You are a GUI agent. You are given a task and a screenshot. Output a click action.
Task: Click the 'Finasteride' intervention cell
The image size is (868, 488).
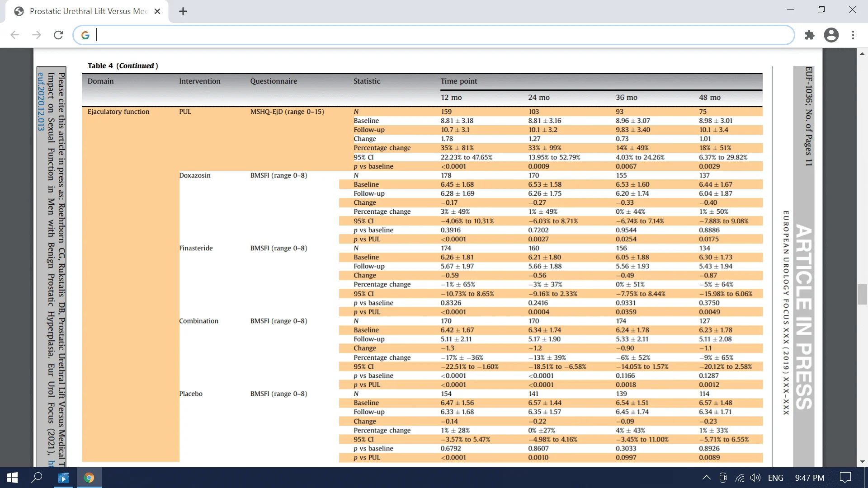(x=196, y=248)
